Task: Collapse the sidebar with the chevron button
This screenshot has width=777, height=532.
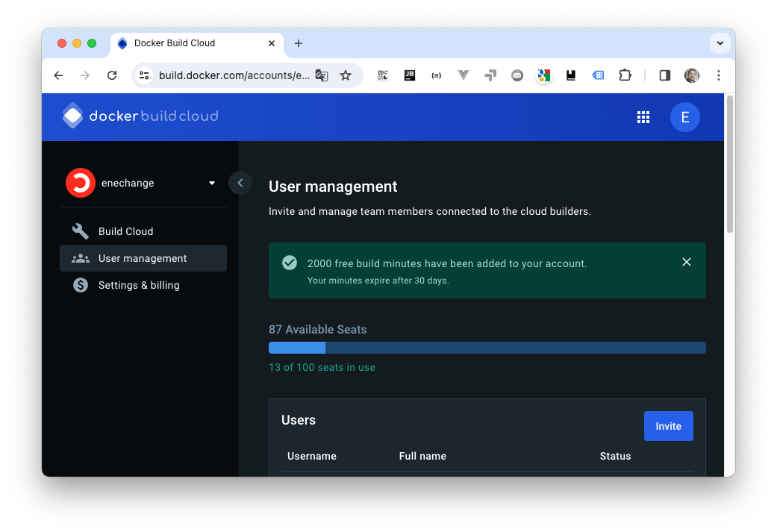Action: coord(240,183)
